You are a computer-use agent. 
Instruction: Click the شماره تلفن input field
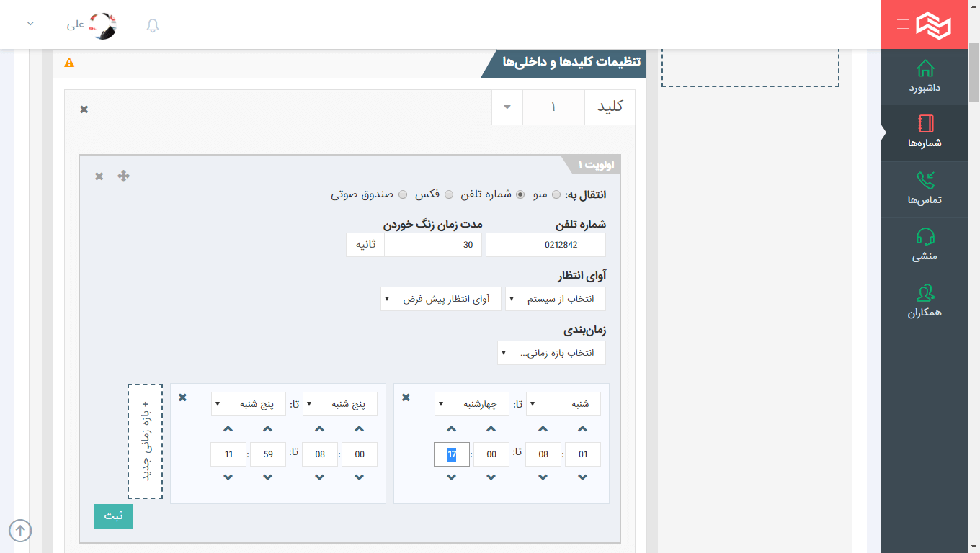click(x=545, y=245)
